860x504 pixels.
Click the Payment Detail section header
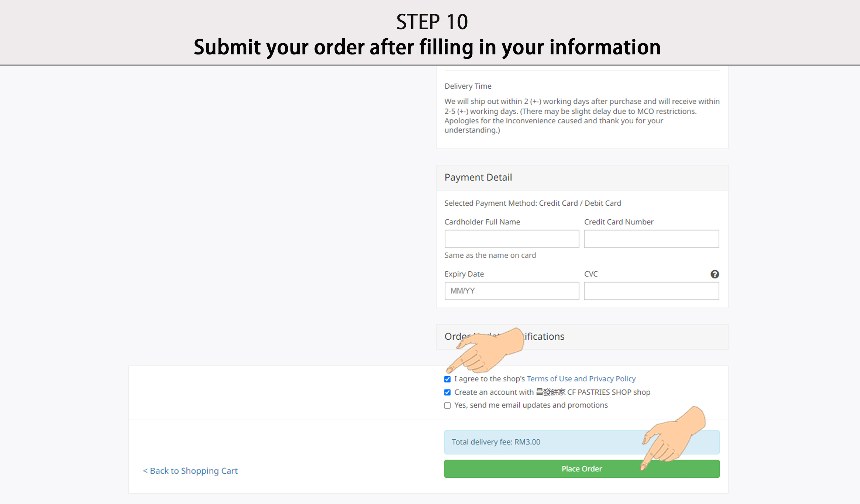(x=478, y=177)
